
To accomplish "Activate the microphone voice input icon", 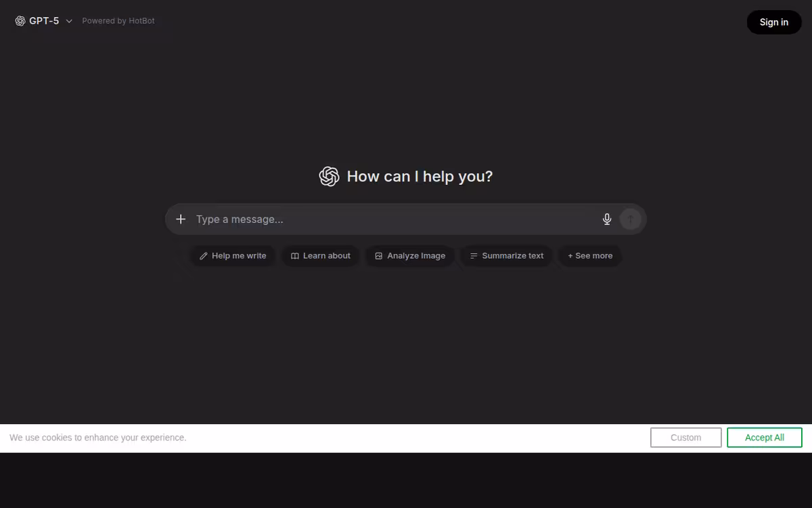I will (607, 219).
